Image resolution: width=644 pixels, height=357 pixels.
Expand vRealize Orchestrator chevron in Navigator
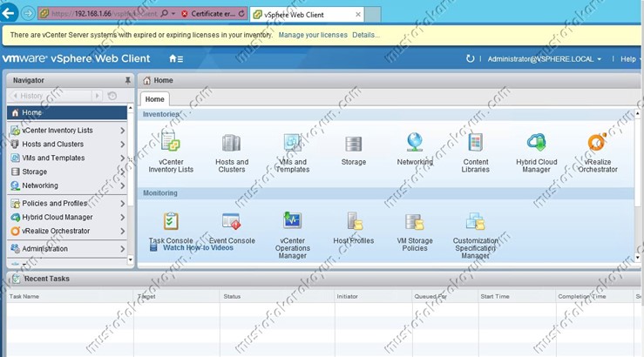pyautogui.click(x=122, y=231)
